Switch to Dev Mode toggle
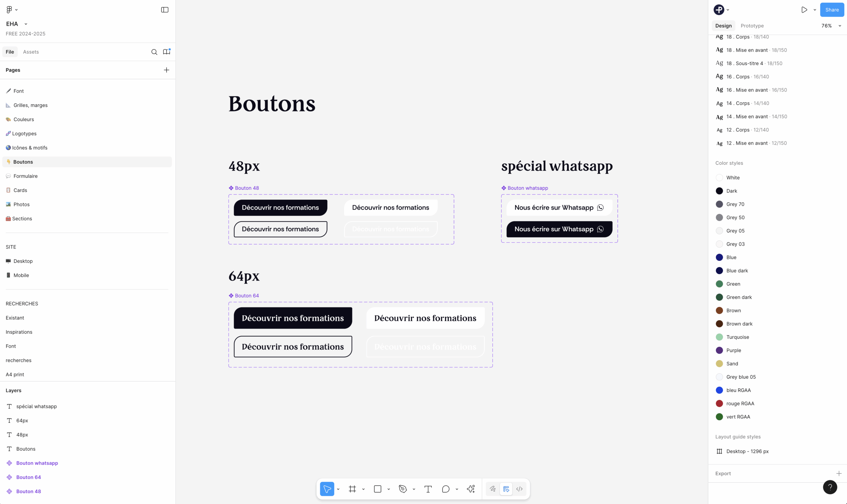The width and height of the screenshot is (847, 504). (519, 489)
